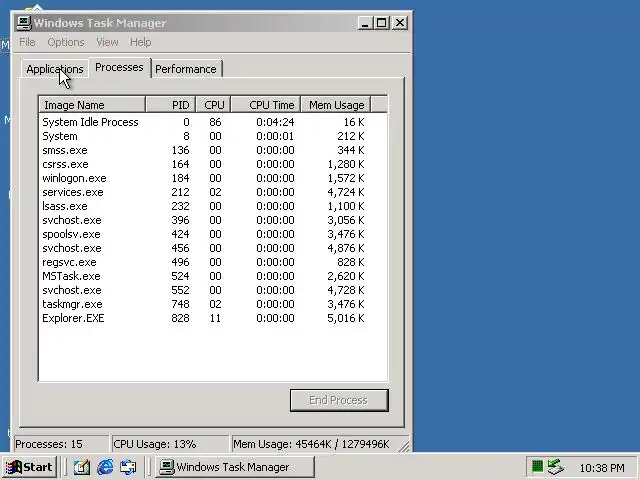
Task: Open the Options menu
Action: click(66, 42)
